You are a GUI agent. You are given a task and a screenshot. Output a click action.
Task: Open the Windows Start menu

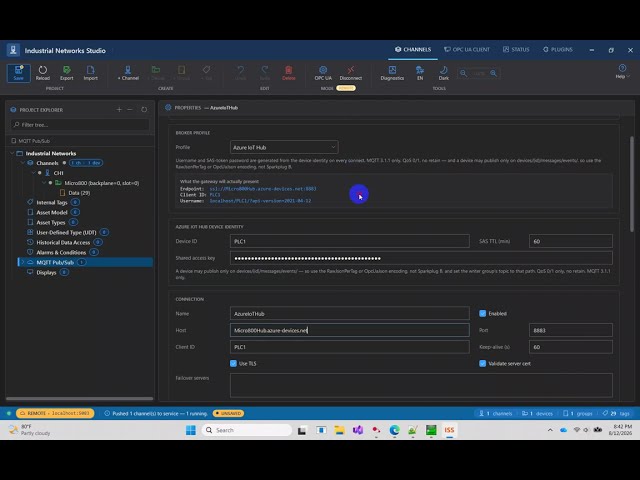(191, 430)
